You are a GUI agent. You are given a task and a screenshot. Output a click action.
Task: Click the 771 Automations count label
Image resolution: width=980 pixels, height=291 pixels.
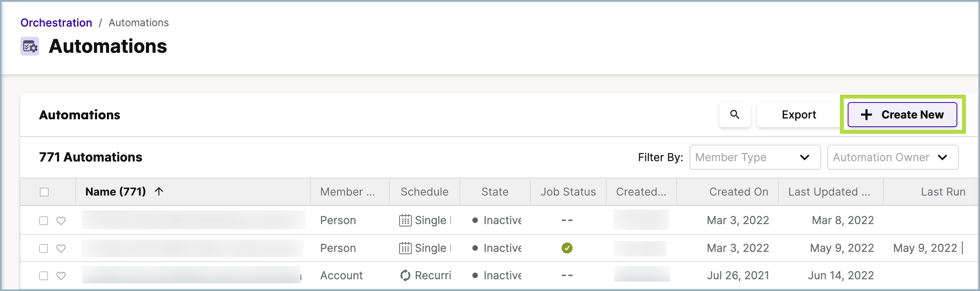click(90, 157)
